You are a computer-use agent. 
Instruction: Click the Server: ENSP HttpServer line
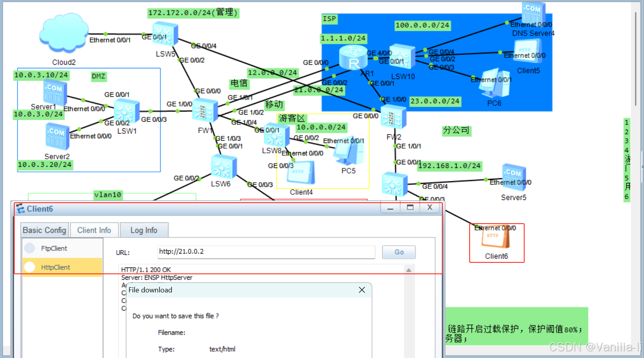tap(157, 278)
